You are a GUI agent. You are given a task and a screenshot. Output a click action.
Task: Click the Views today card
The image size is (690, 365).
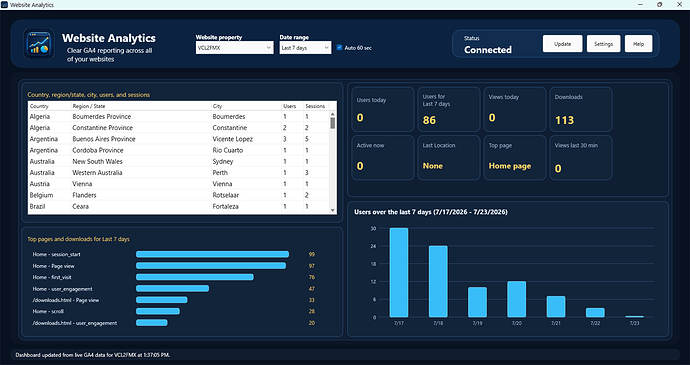[x=514, y=109]
